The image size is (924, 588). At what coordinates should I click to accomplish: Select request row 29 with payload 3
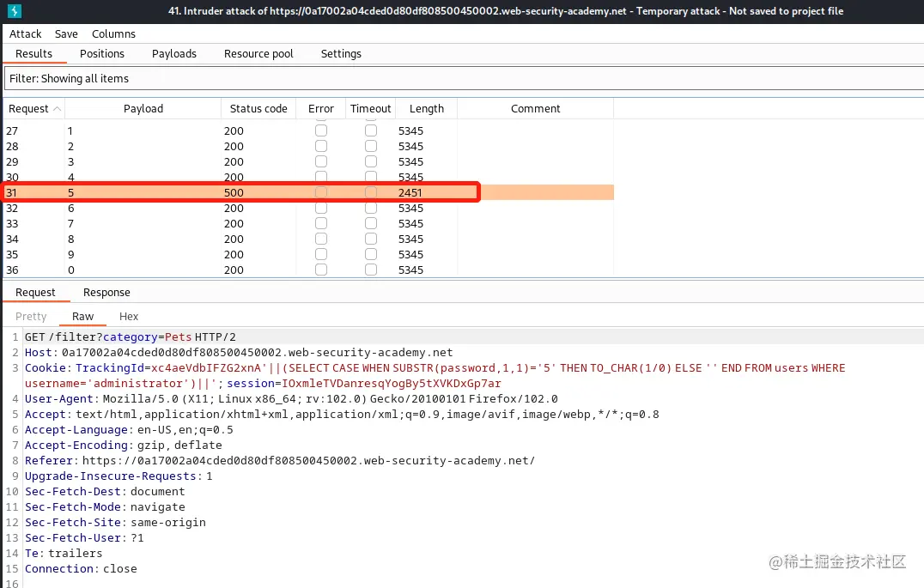tap(309, 161)
